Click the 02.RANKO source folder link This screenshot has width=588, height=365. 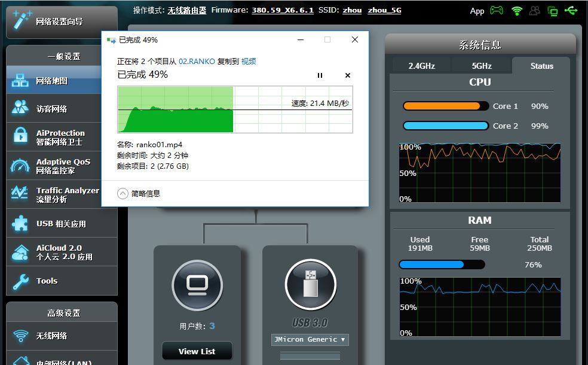(197, 61)
